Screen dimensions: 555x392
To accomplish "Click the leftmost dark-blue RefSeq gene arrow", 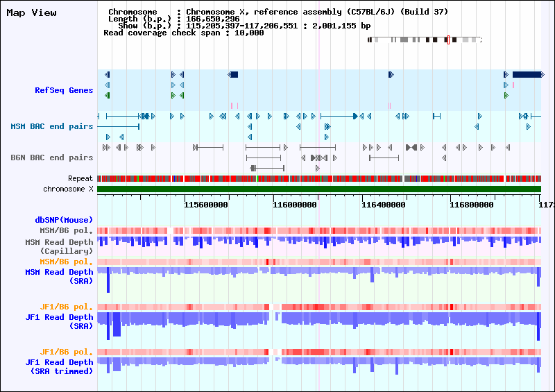I will pyautogui.click(x=108, y=74).
